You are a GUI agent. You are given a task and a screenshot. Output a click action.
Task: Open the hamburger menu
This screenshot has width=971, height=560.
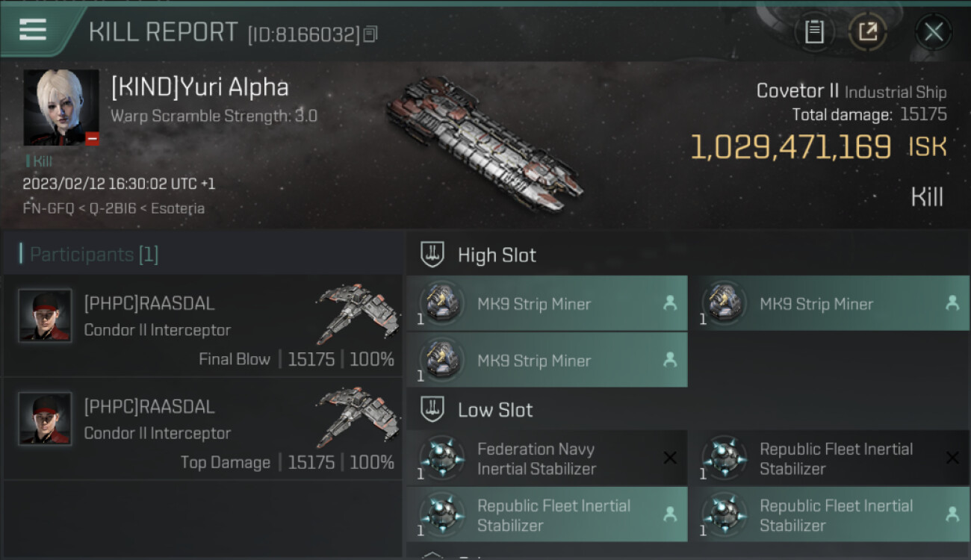33,30
